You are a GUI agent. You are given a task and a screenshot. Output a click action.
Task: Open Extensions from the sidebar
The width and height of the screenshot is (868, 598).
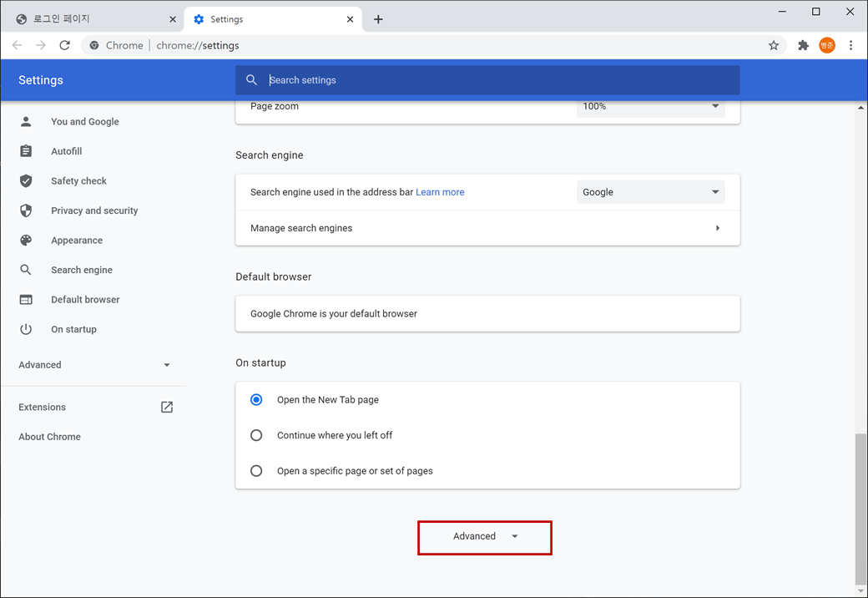(42, 407)
